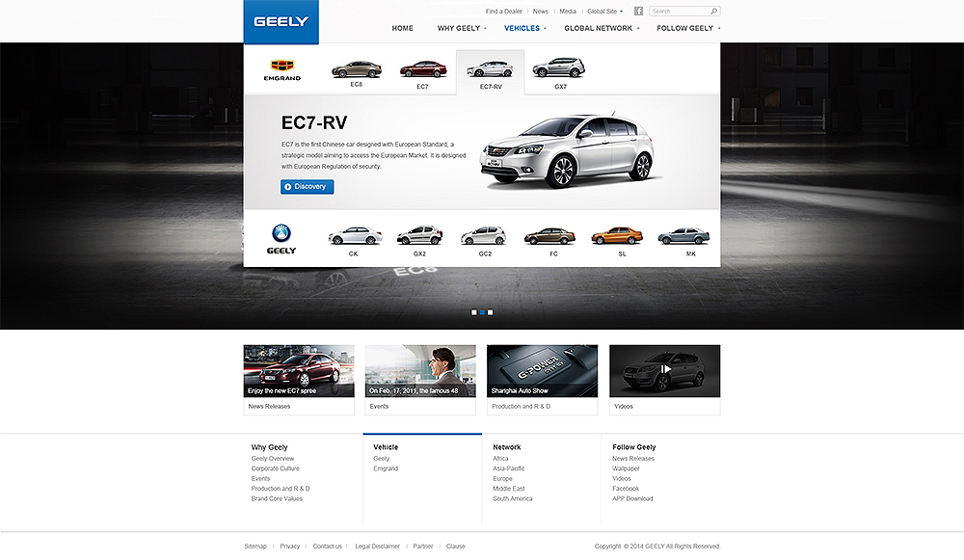The width and height of the screenshot is (964, 560).
Task: Select the EC7-RV car tab
Action: (490, 73)
